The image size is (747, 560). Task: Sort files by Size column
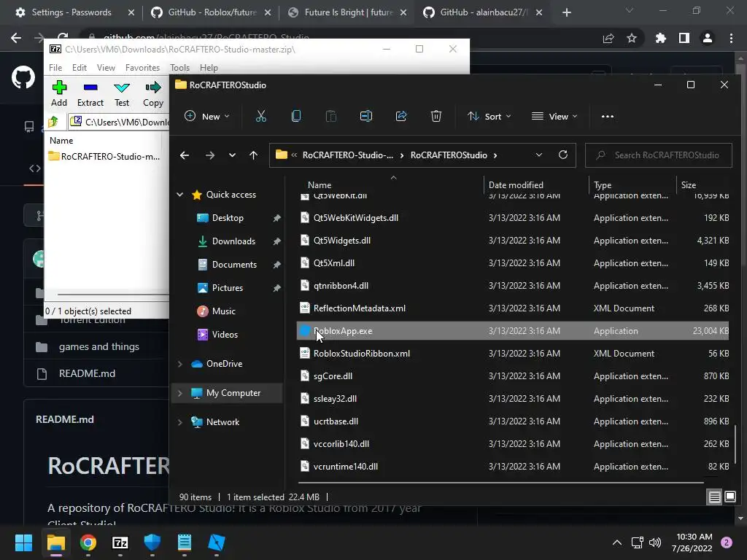pos(689,185)
